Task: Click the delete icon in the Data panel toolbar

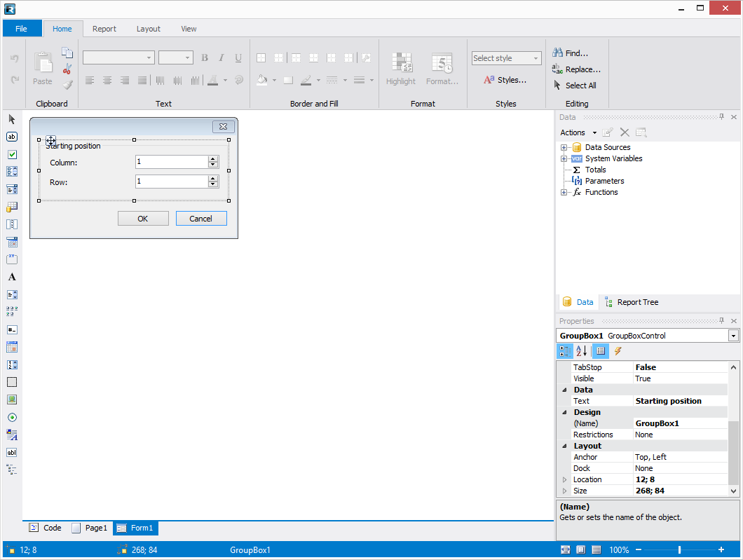Action: point(625,132)
